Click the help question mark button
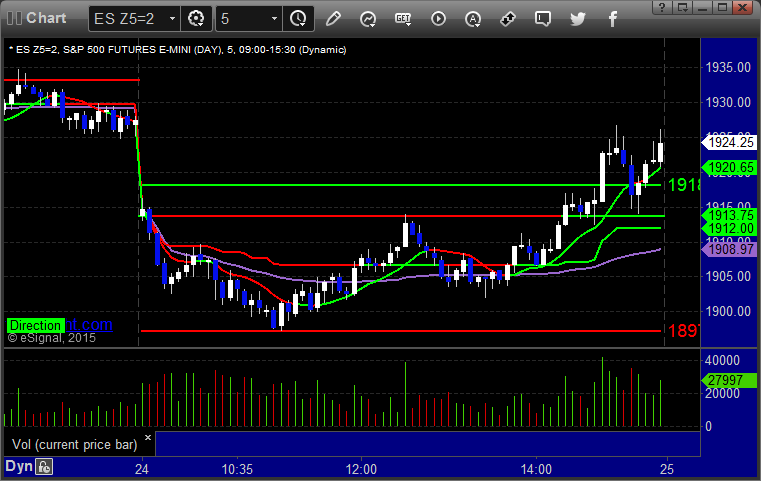761x481 pixels. pos(662,7)
